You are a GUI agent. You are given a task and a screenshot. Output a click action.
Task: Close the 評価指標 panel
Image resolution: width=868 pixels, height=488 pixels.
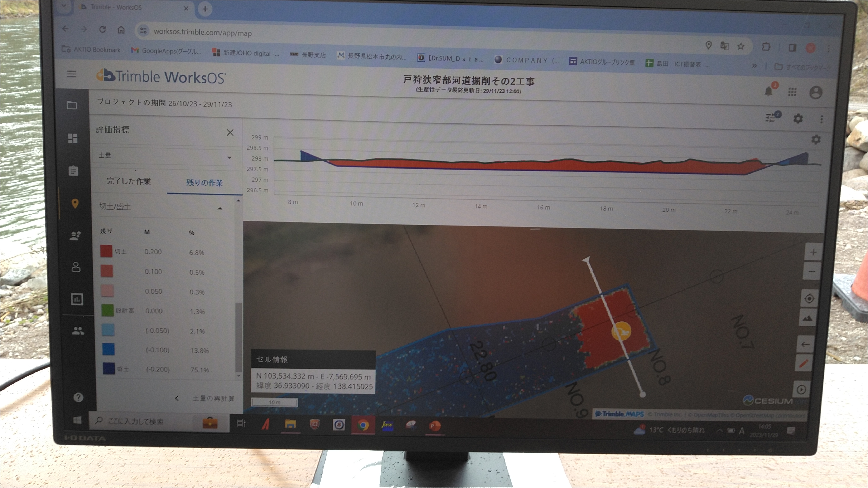pyautogui.click(x=230, y=132)
